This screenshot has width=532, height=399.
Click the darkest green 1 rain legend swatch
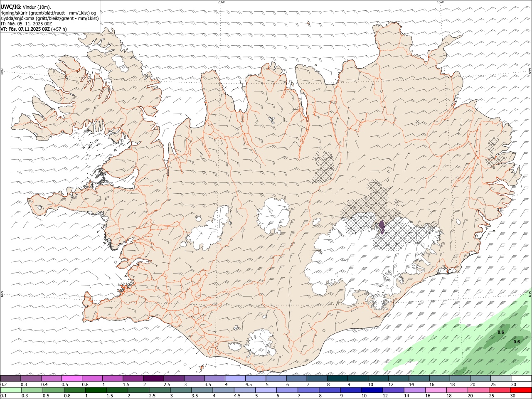point(96,390)
